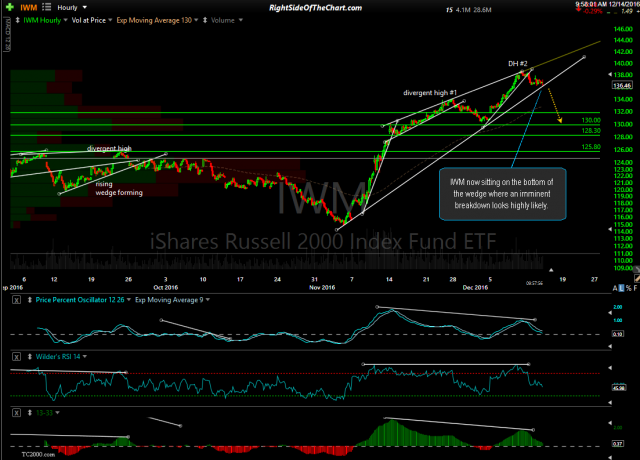Close the Price Percent Oscillator pane
Image resolution: width=640 pixels, height=460 pixels.
tap(16, 300)
